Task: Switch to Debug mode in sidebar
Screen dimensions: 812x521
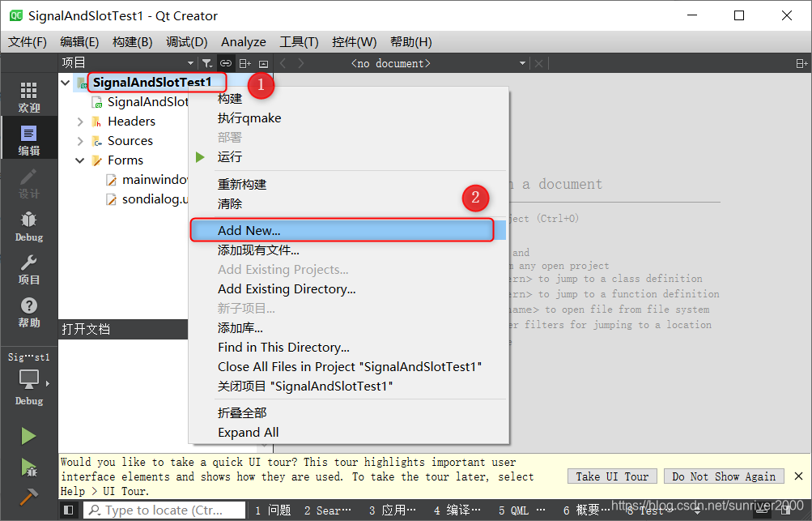Action: pyautogui.click(x=28, y=227)
